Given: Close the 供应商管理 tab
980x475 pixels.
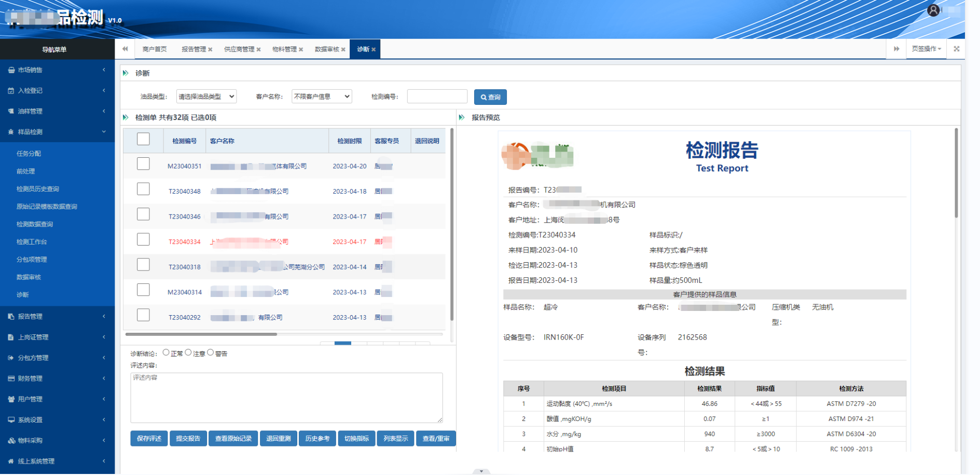Looking at the screenshot, I should point(258,50).
